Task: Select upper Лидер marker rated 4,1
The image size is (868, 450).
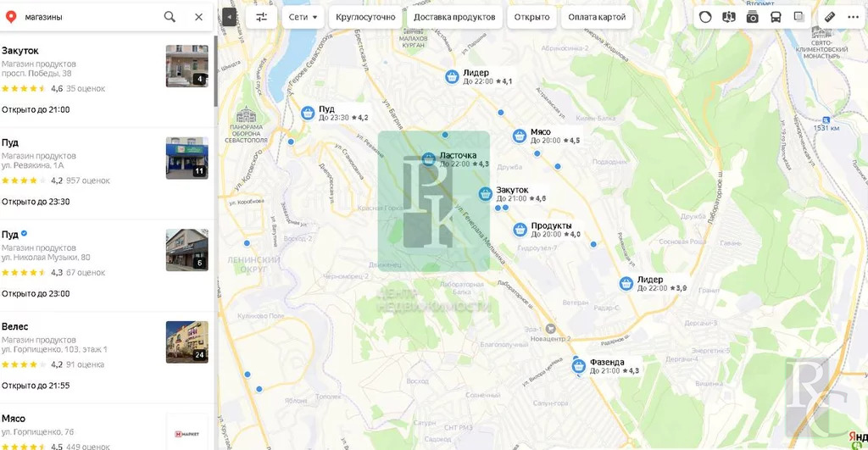Action: click(x=453, y=77)
